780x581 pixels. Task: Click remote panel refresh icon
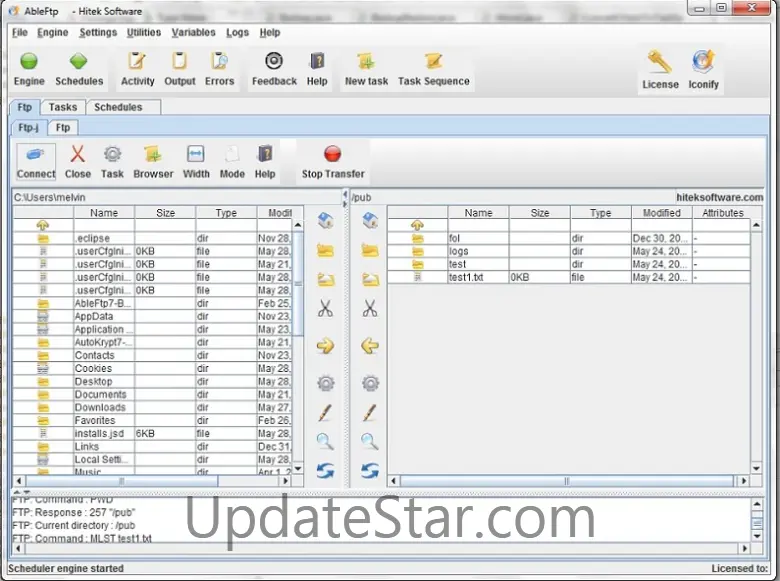pos(370,470)
